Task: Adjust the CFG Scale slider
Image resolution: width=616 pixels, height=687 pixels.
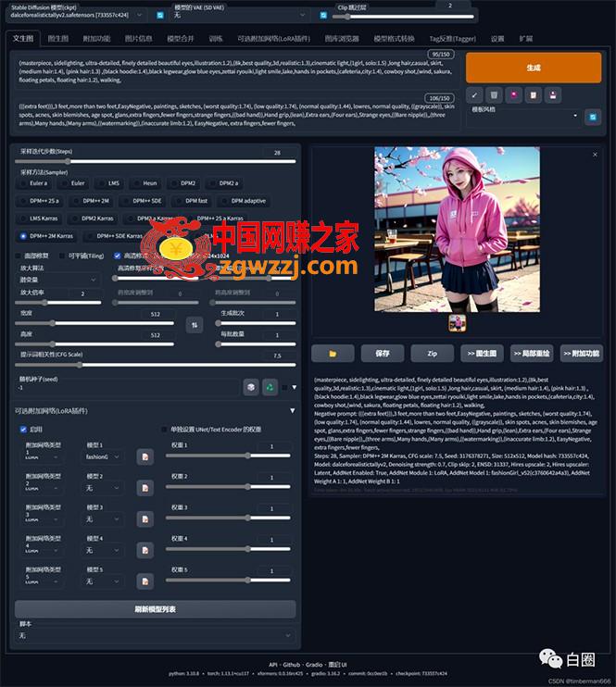Action: point(156,365)
